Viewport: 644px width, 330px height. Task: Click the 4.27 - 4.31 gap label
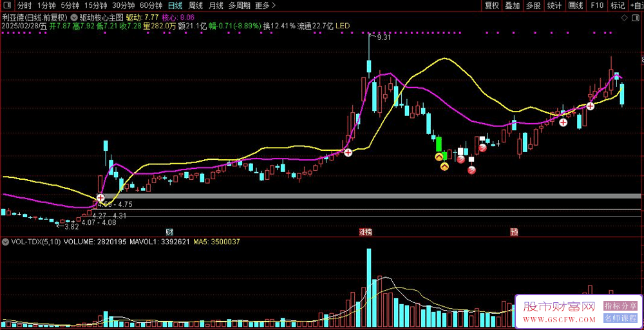point(109,215)
